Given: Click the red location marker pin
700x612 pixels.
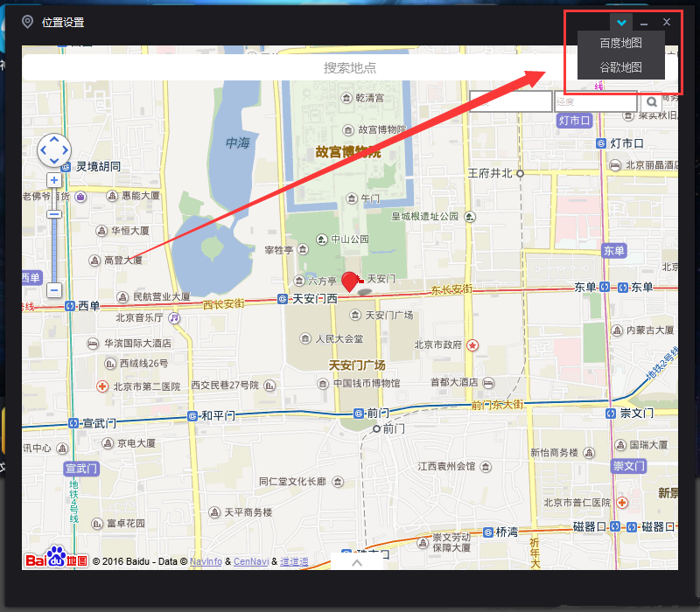Looking at the screenshot, I should coord(349,282).
